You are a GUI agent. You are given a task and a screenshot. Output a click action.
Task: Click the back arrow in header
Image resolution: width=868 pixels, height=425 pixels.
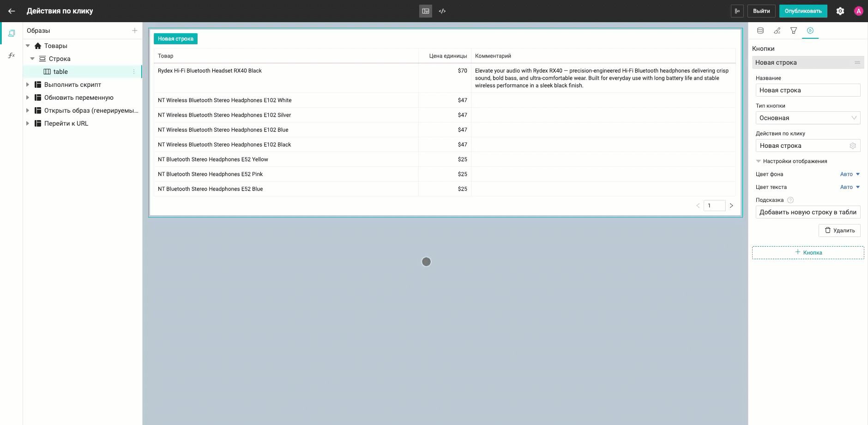click(x=12, y=11)
